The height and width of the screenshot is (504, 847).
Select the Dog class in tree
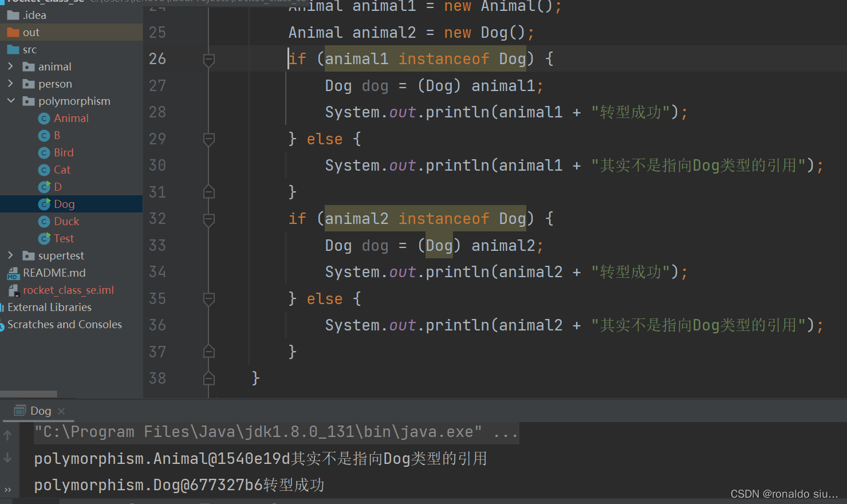point(64,204)
